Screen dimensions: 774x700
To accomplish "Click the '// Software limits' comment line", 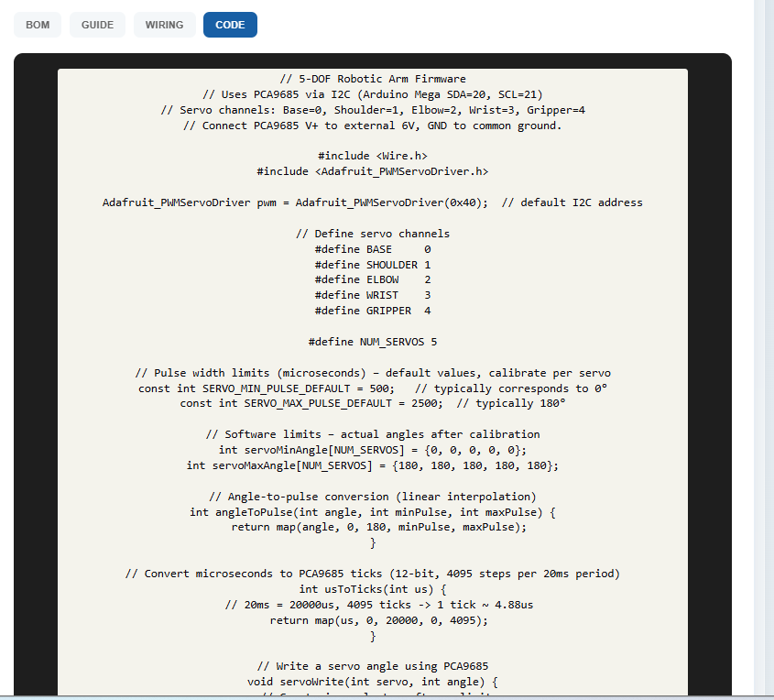I will pos(373,434).
